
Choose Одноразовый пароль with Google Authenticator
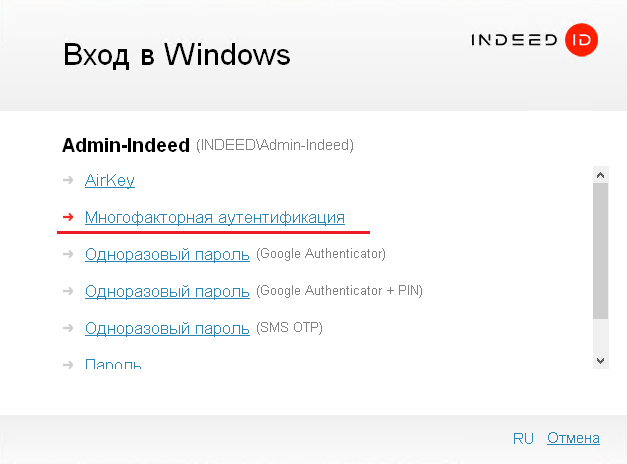pyautogui.click(x=167, y=254)
